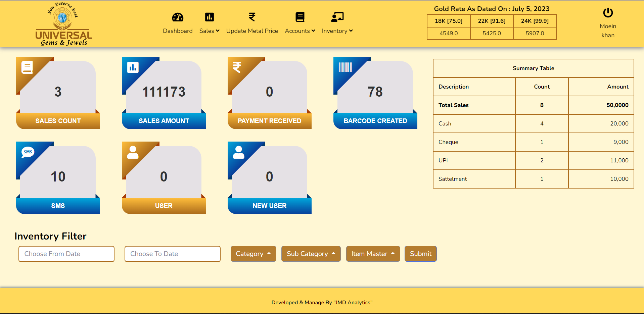
Task: Select the SALES COUNT card label
Action: (x=58, y=121)
